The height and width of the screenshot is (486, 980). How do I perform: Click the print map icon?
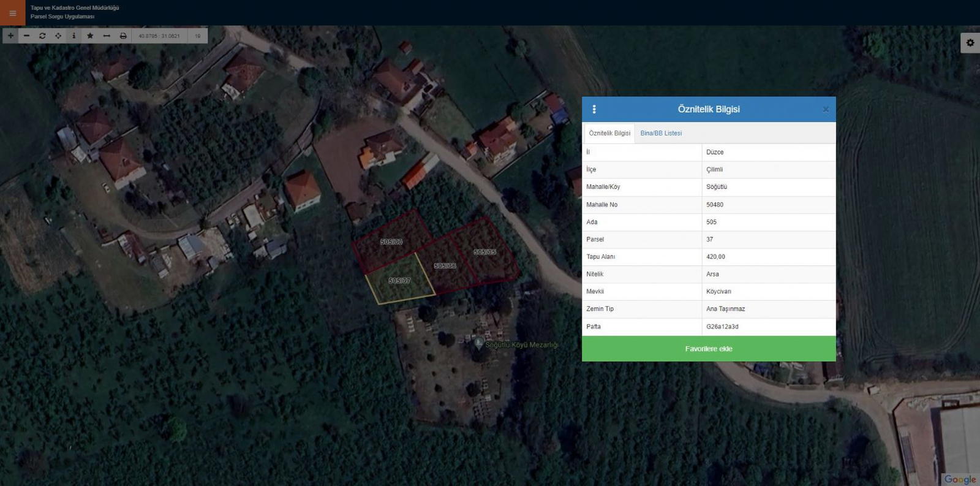(x=123, y=36)
